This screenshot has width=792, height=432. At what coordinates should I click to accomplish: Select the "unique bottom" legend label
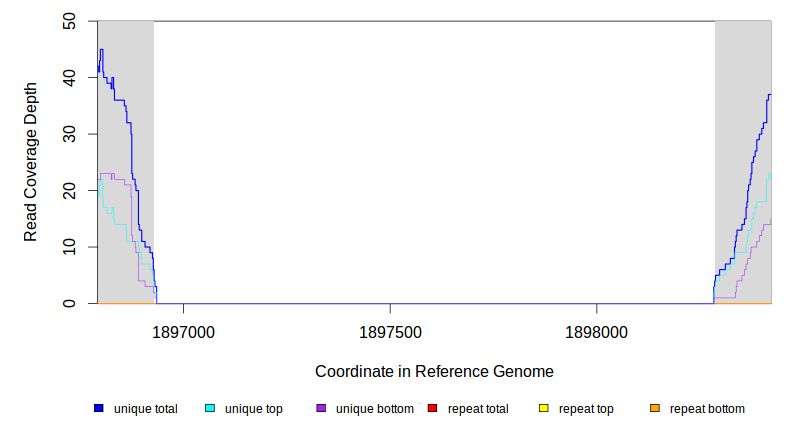pyautogui.click(x=375, y=409)
